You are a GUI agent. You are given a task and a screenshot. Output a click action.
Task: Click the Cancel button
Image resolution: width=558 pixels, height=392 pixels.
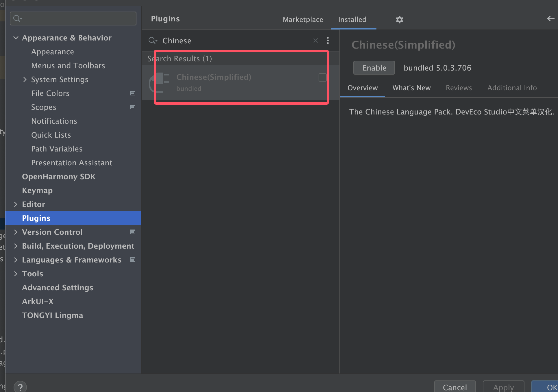[455, 387]
